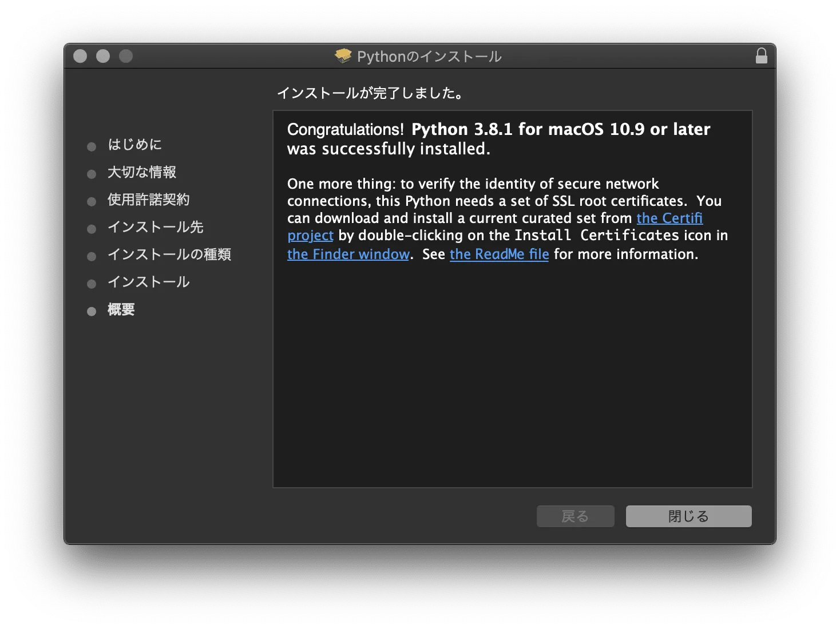840x629 pixels.
Task: Click the bullet next to 概要
Action: point(92,312)
